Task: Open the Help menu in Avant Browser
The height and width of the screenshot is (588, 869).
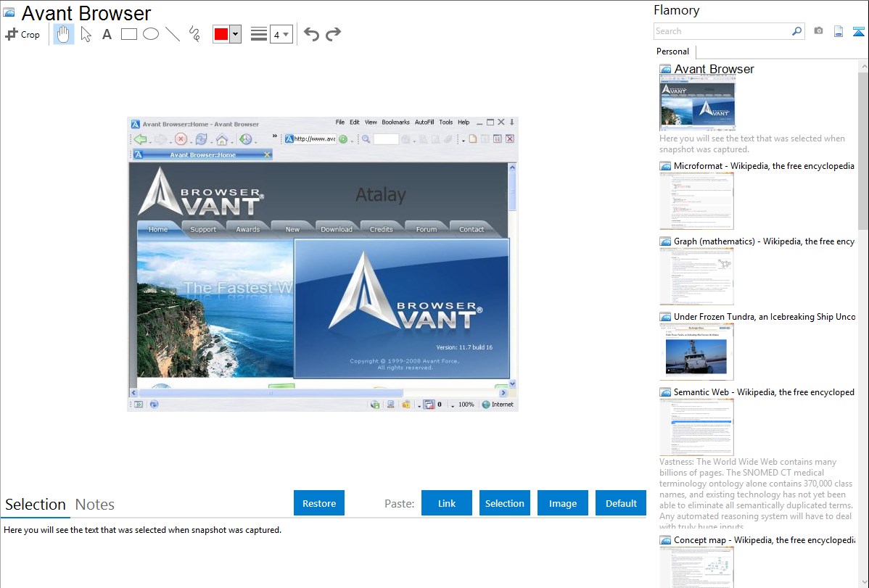Action: [464, 122]
